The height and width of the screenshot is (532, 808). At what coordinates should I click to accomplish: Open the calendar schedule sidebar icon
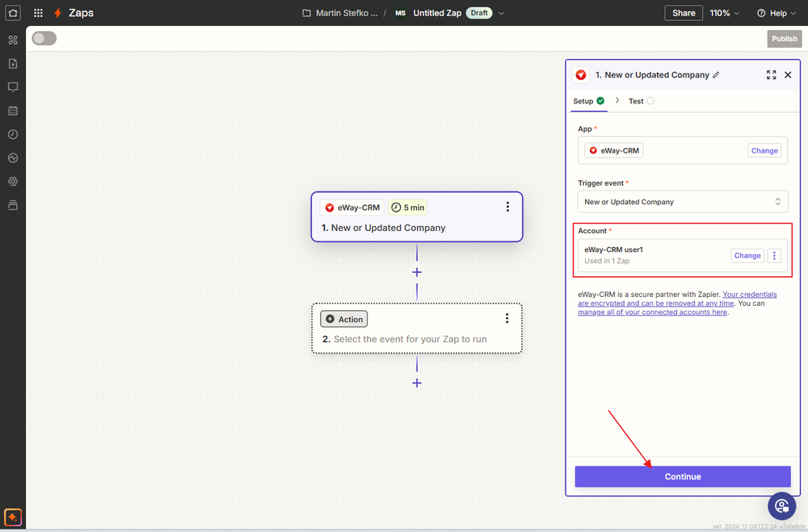pyautogui.click(x=13, y=111)
